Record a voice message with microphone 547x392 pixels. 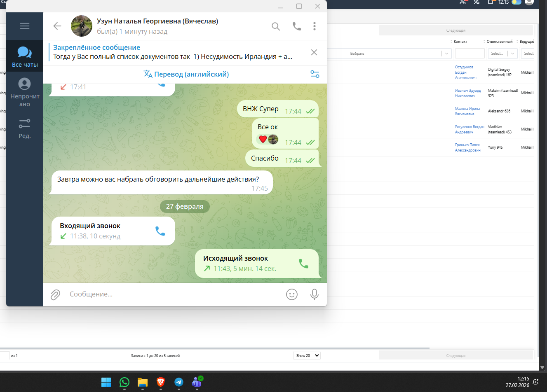(315, 294)
